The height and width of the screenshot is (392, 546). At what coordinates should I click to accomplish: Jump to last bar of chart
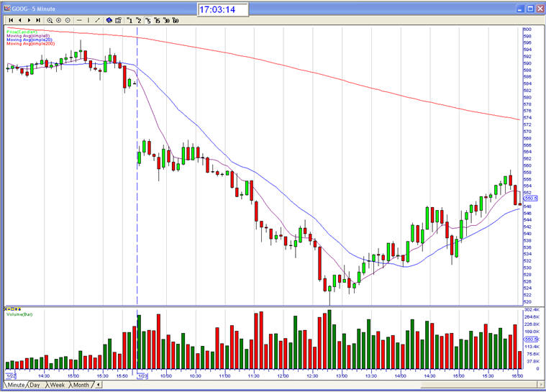(38, 20)
